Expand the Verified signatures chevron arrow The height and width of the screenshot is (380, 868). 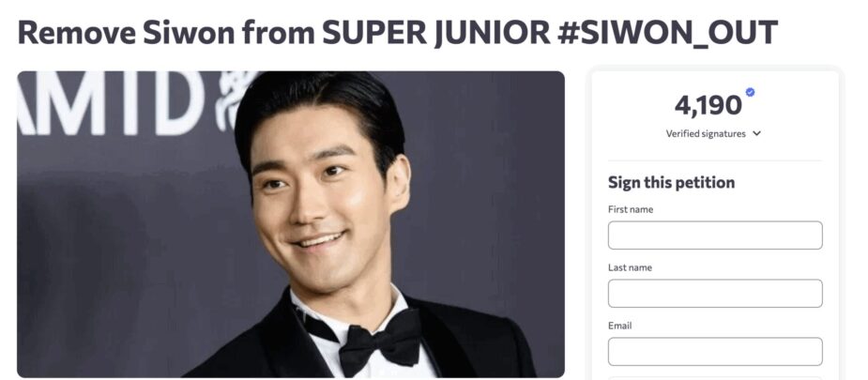[757, 134]
